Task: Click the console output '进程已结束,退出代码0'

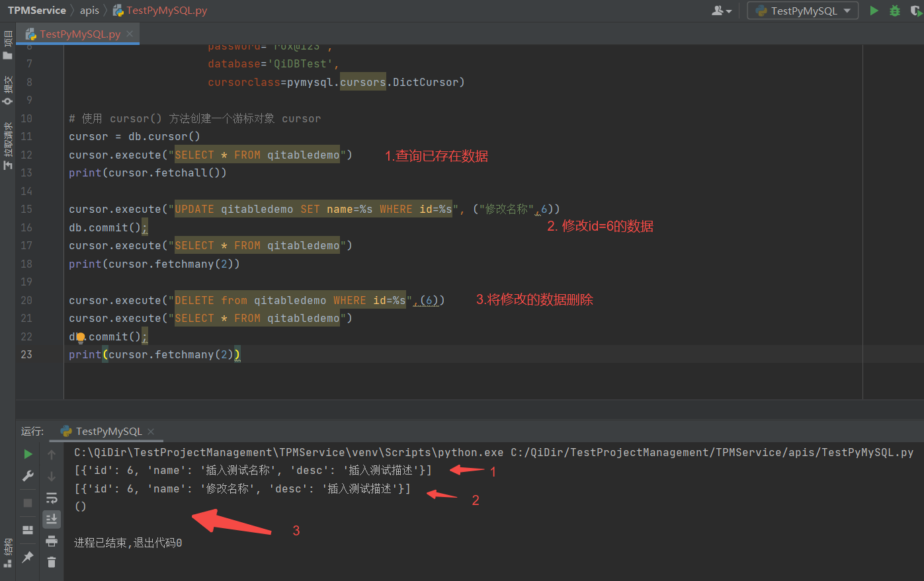Action: tap(128, 543)
